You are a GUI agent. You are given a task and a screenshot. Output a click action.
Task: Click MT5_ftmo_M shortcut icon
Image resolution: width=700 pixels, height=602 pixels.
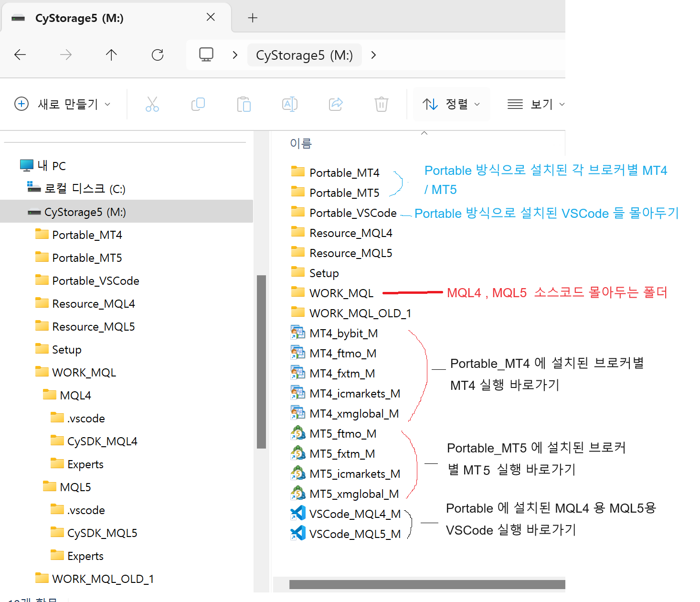pos(298,433)
